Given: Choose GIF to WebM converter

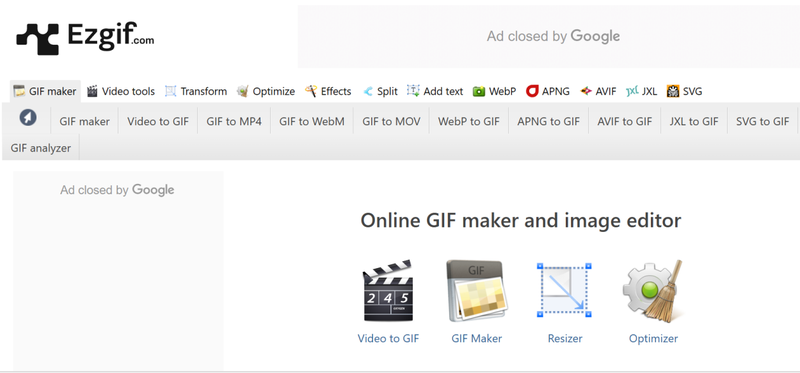Looking at the screenshot, I should pyautogui.click(x=312, y=121).
